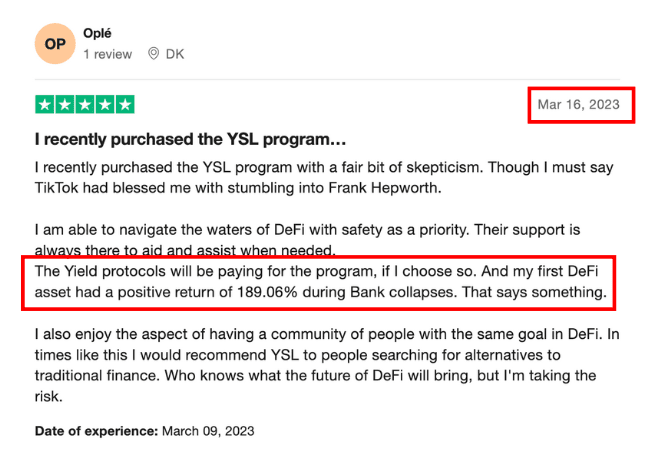
Task: Click the fourth green rating star
Action: point(105,104)
